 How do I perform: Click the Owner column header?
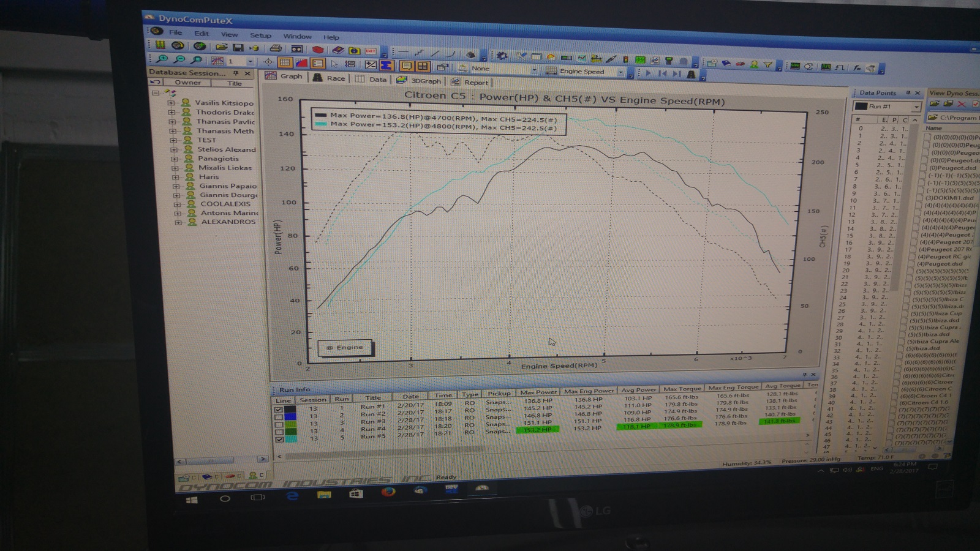click(x=187, y=83)
